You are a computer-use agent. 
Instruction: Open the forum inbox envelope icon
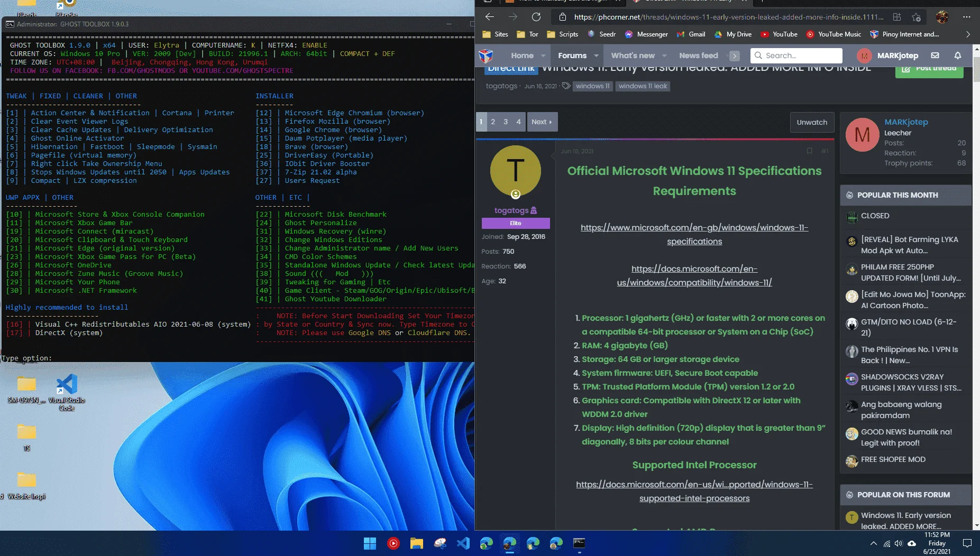coord(935,55)
